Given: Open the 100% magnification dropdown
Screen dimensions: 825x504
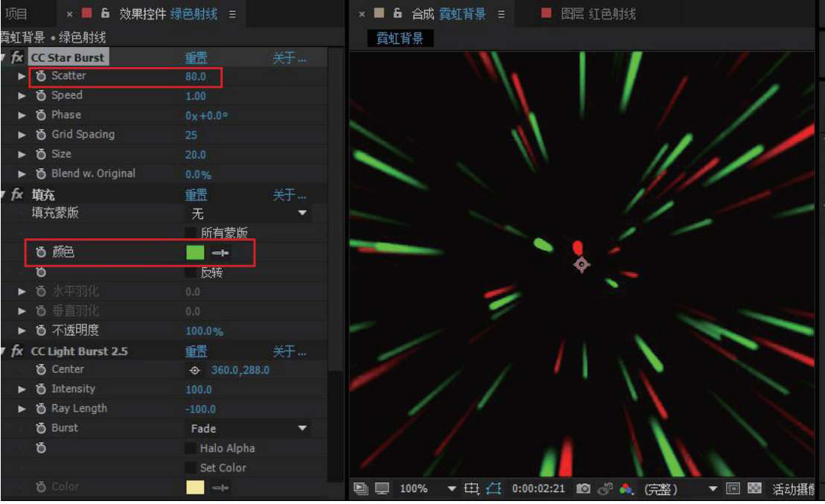Looking at the screenshot, I should pyautogui.click(x=427, y=489).
